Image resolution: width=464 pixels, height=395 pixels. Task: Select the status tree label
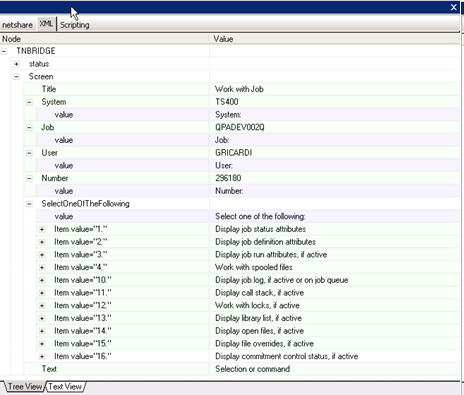[x=39, y=64]
